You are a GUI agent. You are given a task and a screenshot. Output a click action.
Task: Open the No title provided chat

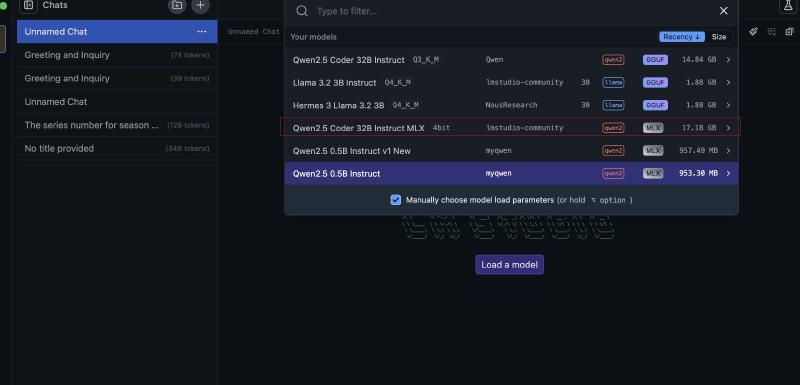pos(117,148)
